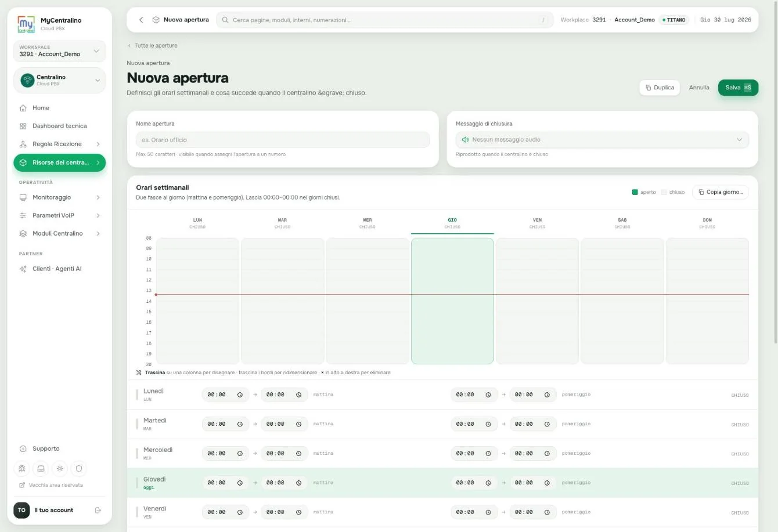The image size is (778, 532).
Task: Click the Salva button
Action: [x=738, y=88]
